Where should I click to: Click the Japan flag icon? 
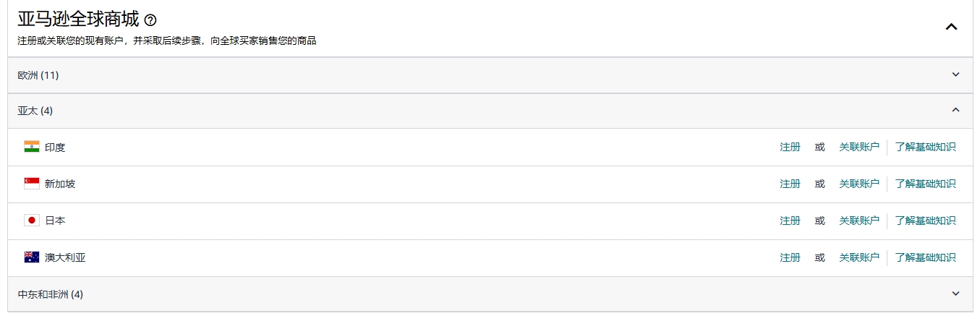pyautogui.click(x=32, y=221)
